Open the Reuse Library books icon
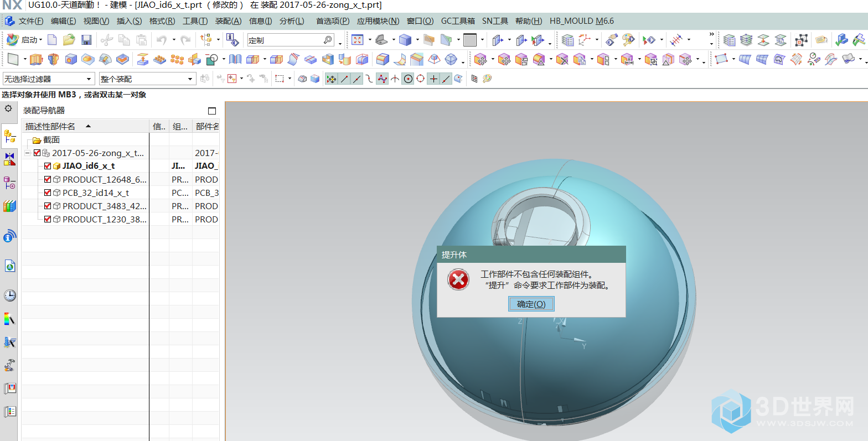Screen dimensions: 868x441 (x=9, y=206)
